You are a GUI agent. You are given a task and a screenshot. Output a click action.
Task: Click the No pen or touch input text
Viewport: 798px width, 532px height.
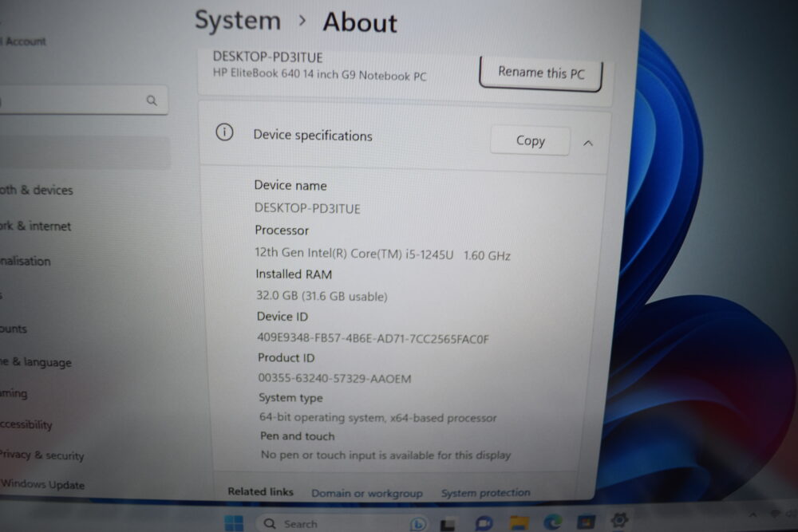tap(385, 455)
